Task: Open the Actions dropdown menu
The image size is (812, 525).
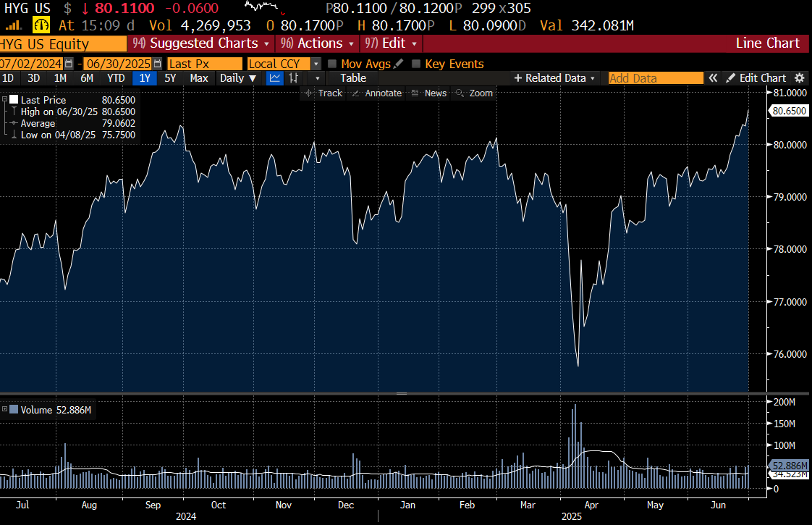Action: click(317, 43)
